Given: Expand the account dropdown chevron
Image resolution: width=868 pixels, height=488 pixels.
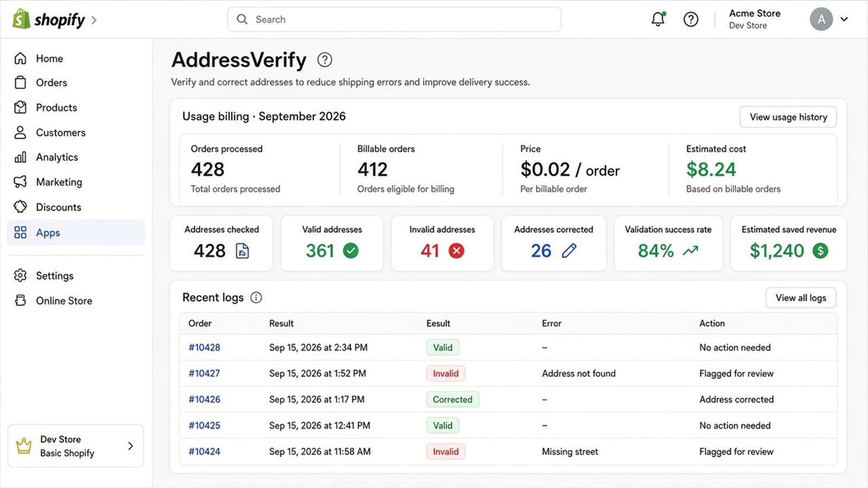Looking at the screenshot, I should (x=844, y=20).
